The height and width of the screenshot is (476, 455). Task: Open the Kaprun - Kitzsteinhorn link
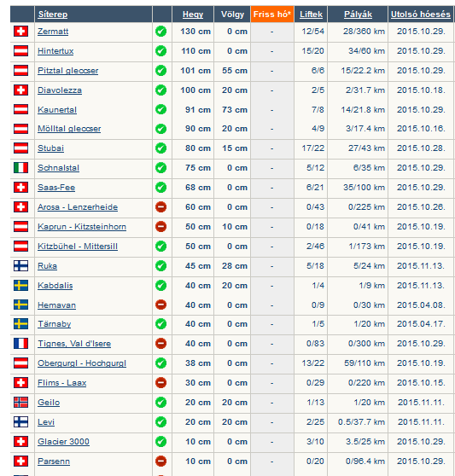click(82, 227)
